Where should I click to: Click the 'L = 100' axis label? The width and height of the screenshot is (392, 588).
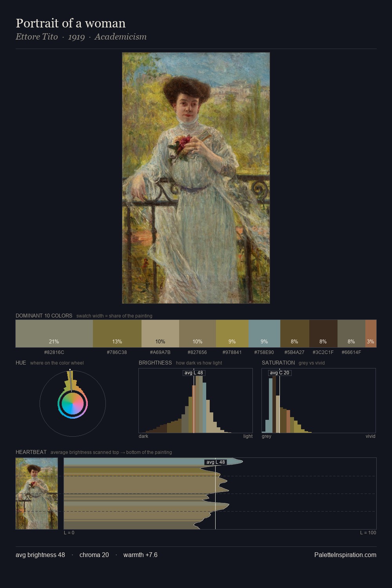(368, 533)
